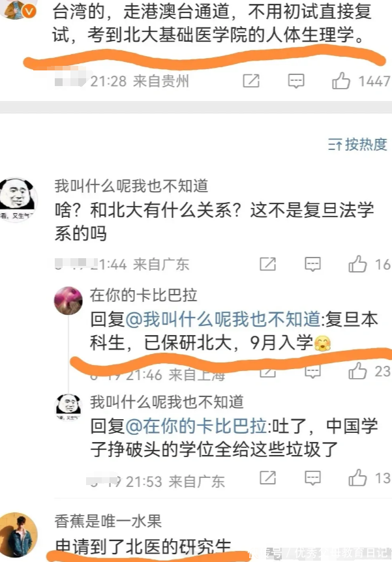The width and height of the screenshot is (392, 562).
Task: Open small panda avatar in nested reply
Action: pyautogui.click(x=68, y=407)
